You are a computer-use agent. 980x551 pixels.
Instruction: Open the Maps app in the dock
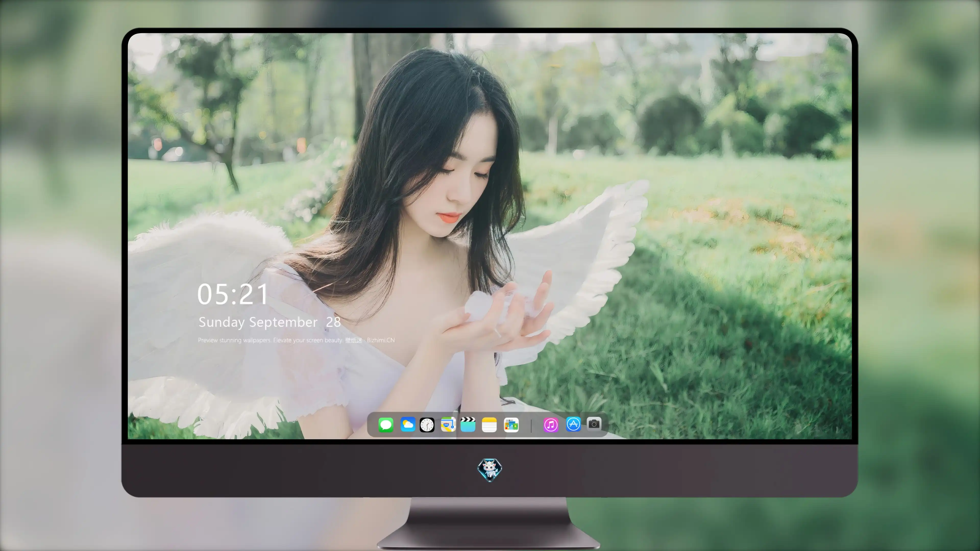(448, 425)
